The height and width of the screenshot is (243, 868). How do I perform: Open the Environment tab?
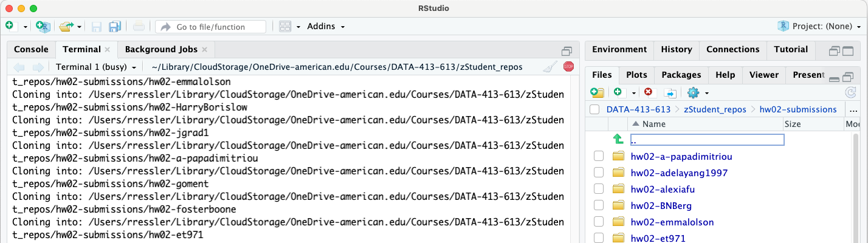tap(619, 49)
